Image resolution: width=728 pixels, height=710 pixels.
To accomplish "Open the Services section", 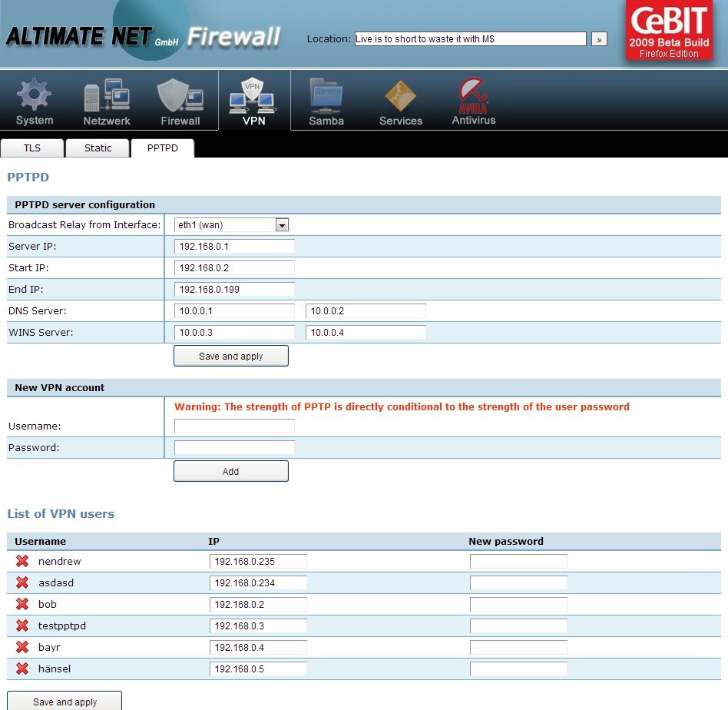I will point(401,101).
